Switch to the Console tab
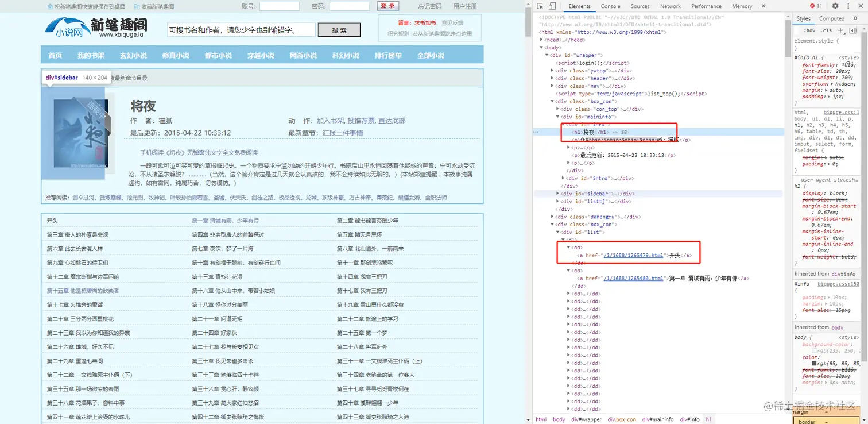Viewport: 868px width, 424px height. 610,6
